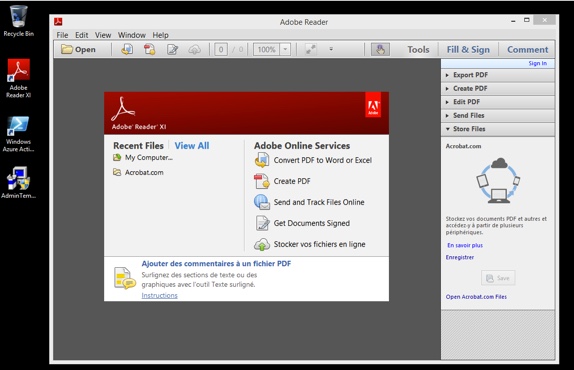The width and height of the screenshot is (574, 370).
Task: Expand the Export PDF panel
Action: coord(497,75)
